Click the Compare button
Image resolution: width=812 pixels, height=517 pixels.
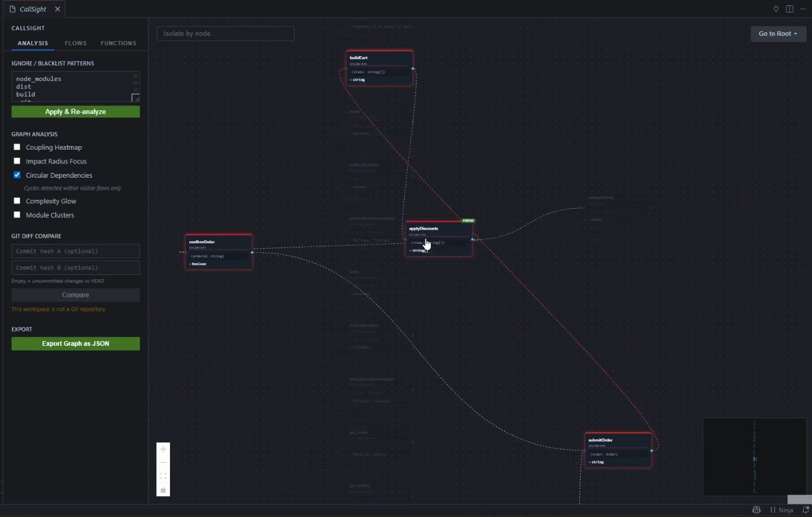coord(76,295)
